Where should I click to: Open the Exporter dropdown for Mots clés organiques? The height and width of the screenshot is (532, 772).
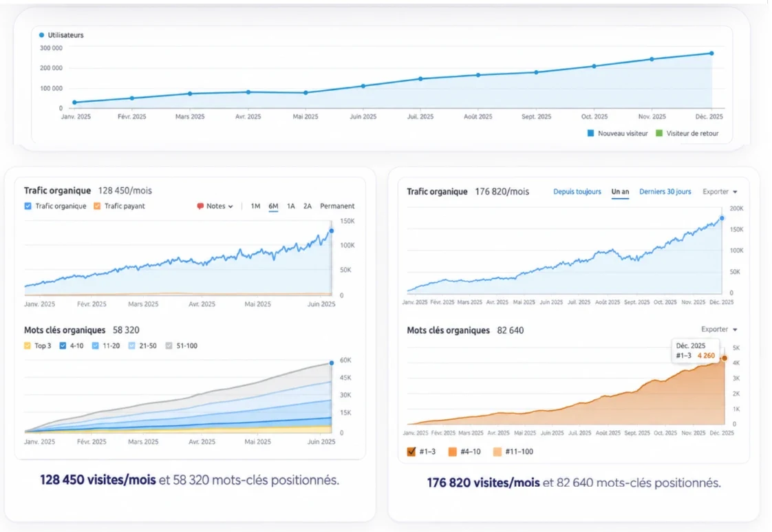tap(719, 329)
